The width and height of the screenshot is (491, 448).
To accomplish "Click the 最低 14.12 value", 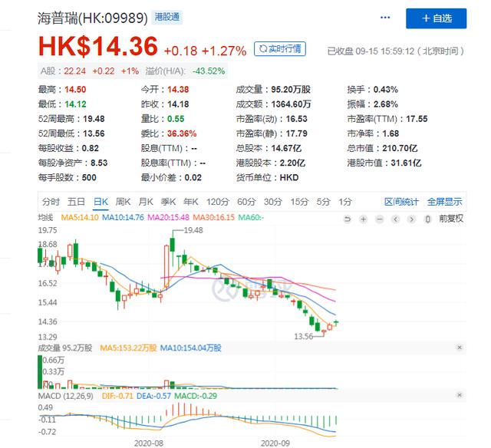I will click(75, 104).
